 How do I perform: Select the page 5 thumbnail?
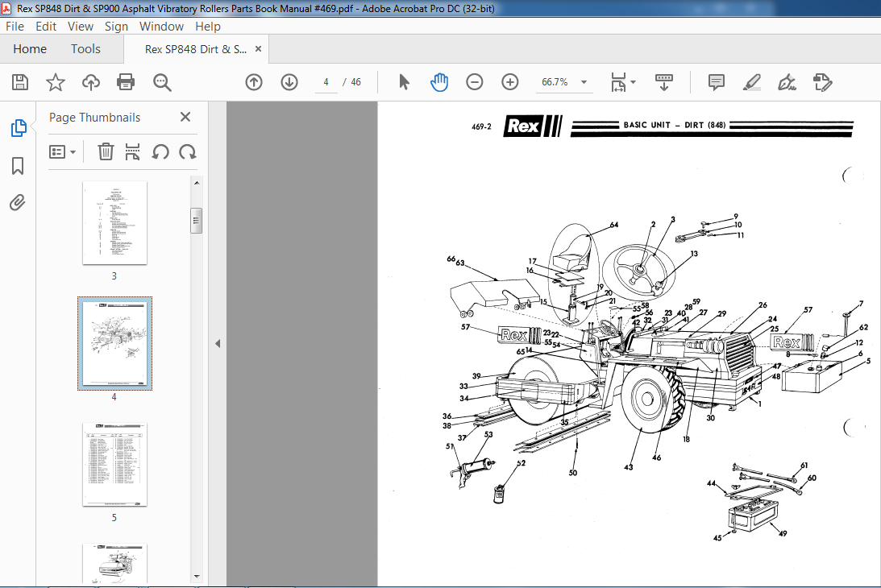pyautogui.click(x=114, y=465)
